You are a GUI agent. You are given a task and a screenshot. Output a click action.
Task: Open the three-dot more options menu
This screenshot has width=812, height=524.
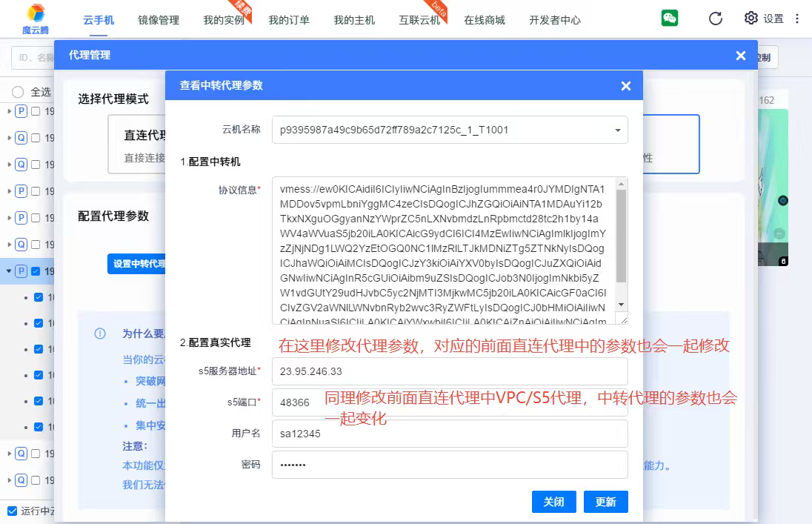(797, 19)
